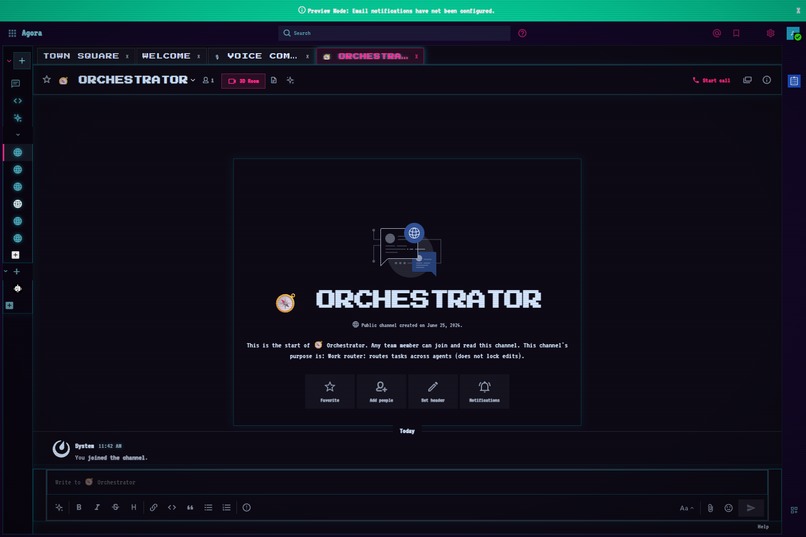Insert a quote block in message toolbar
This screenshot has width=806, height=537.
190,508
